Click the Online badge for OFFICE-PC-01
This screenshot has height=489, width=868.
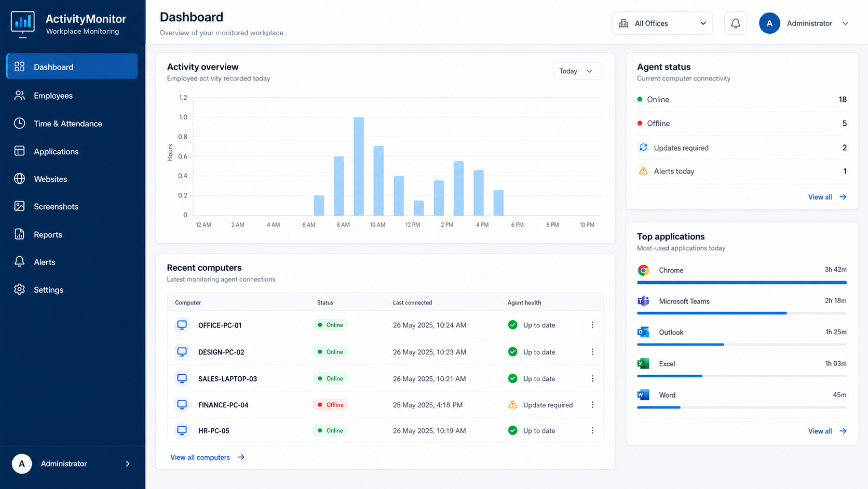330,325
